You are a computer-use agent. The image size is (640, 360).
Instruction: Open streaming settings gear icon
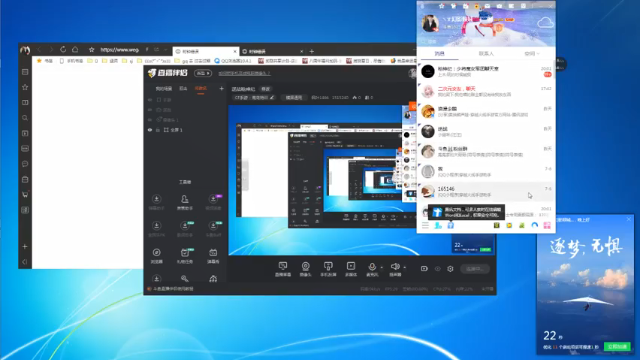coord(450,269)
